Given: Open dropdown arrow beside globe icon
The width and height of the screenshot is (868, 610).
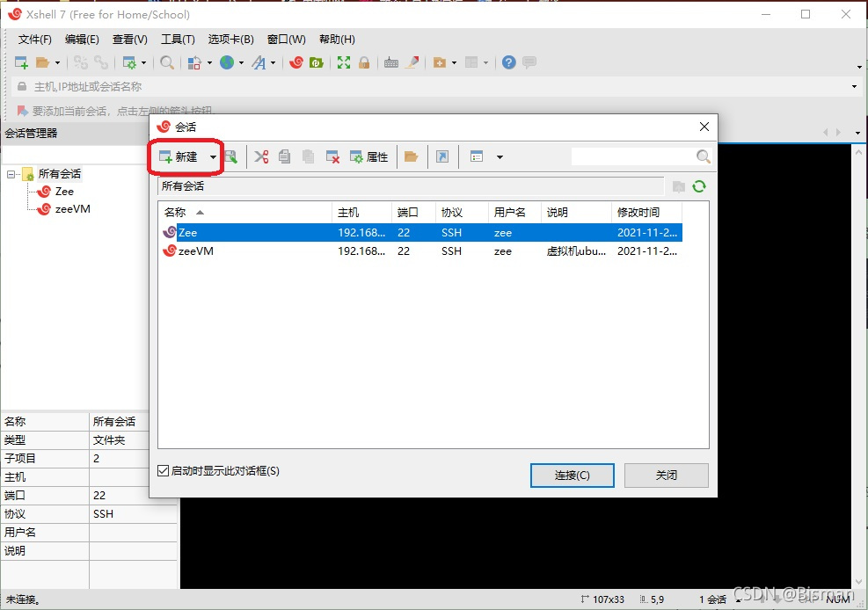Looking at the screenshot, I should coord(241,63).
